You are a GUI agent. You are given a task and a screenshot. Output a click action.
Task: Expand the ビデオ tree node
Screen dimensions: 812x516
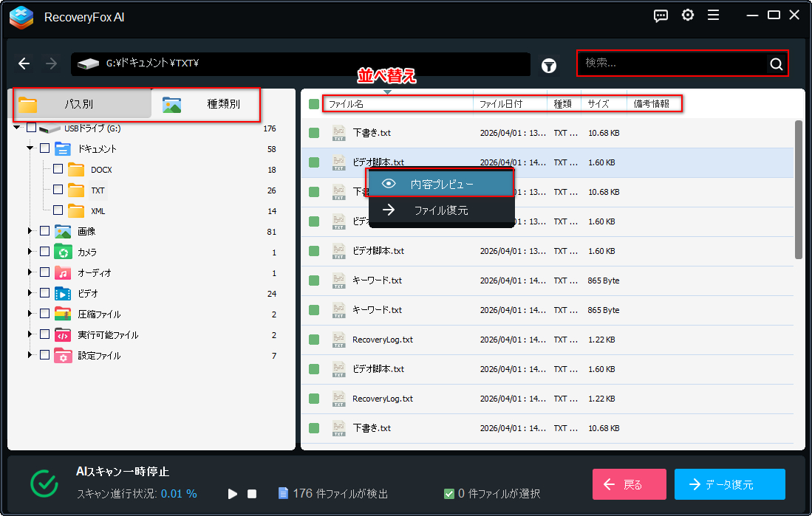point(30,293)
